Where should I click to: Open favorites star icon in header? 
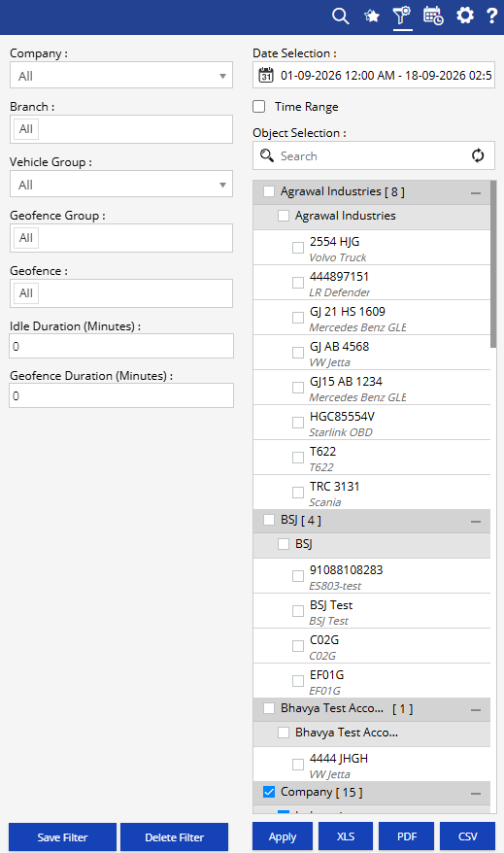pos(372,16)
